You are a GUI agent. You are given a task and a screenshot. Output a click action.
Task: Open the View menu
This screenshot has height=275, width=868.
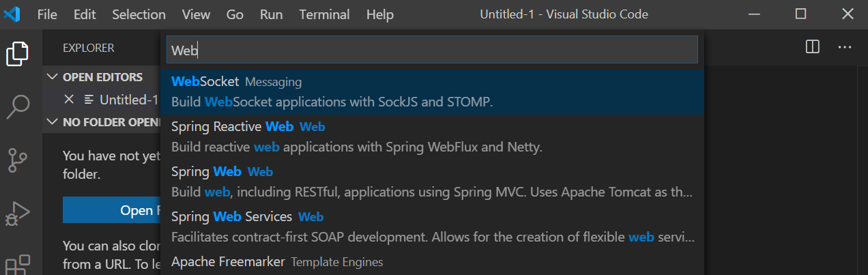point(197,14)
